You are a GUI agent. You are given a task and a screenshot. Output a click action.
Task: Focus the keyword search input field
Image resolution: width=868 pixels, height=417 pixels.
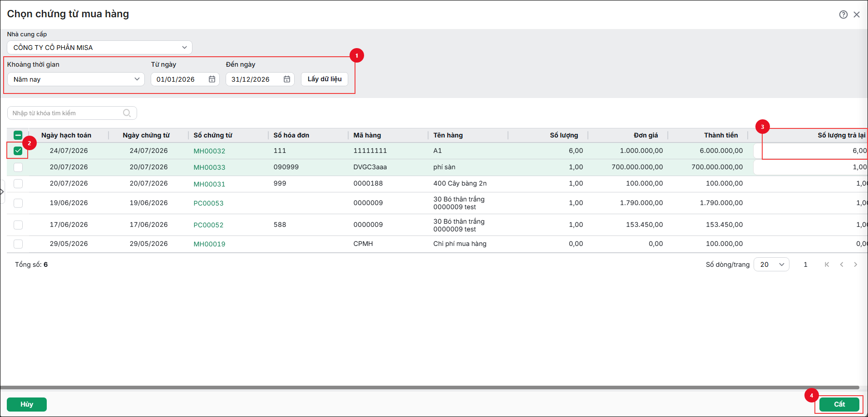(x=67, y=113)
